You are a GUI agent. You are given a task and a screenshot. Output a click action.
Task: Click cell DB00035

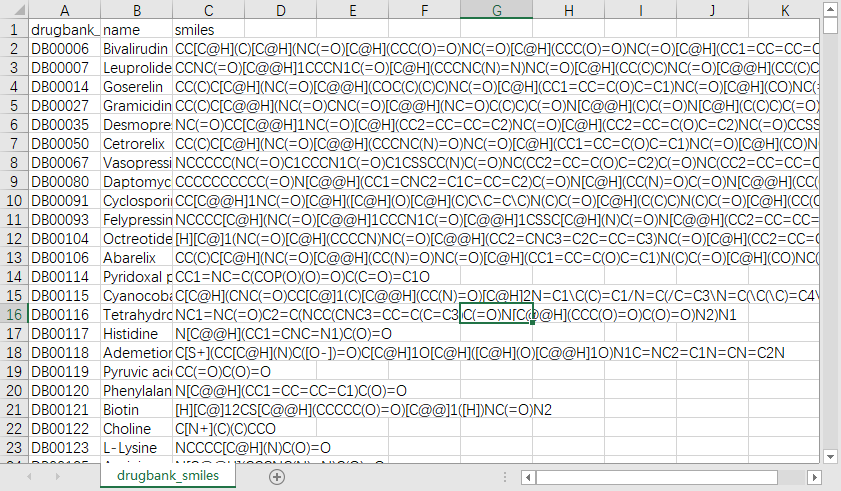pyautogui.click(x=64, y=125)
